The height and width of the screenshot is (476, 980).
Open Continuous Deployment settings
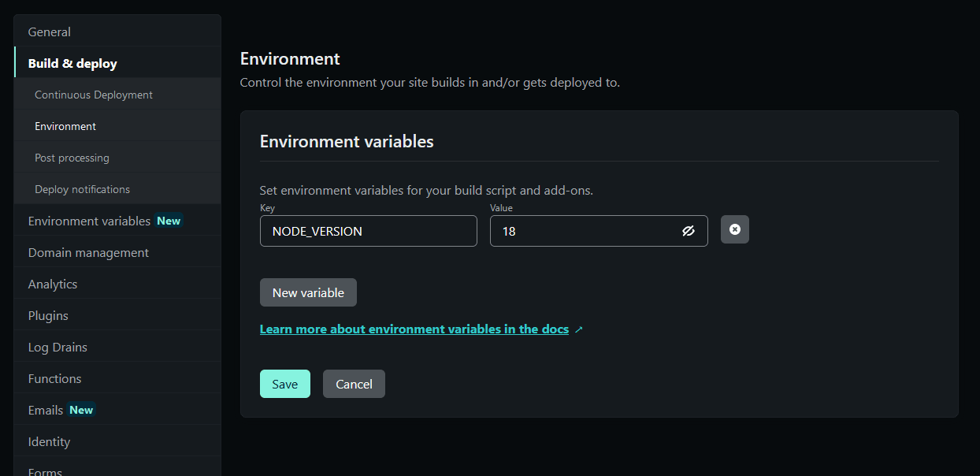click(93, 95)
